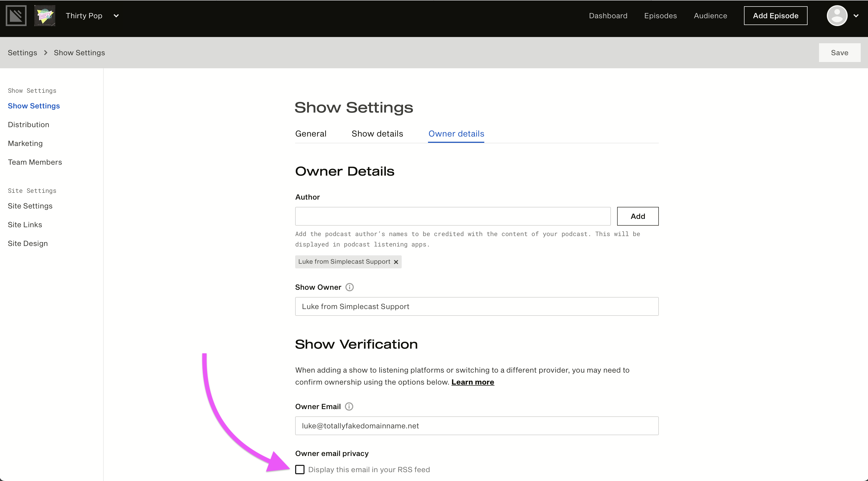868x481 pixels.
Task: Expand the Thirty Pop show switcher chevron
Action: [116, 16]
